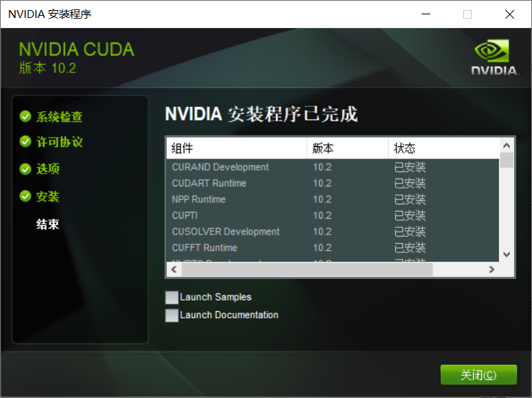Click 10.2 version in CUPTI row
This screenshot has height=398, width=532.
322,215
